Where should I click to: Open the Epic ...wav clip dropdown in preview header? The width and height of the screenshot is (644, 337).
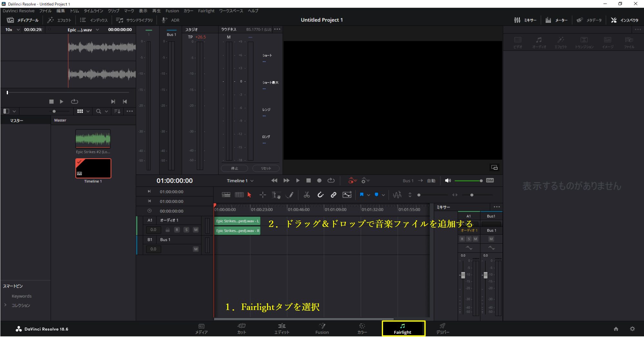pos(98,29)
